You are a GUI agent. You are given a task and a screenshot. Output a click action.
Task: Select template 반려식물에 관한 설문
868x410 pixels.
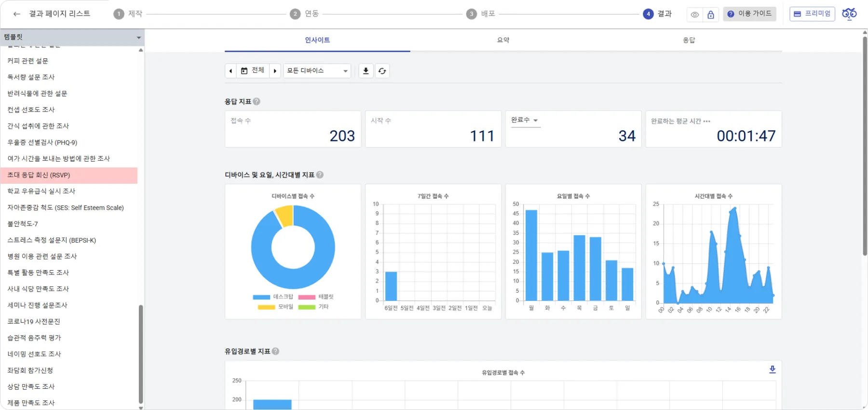(69, 94)
